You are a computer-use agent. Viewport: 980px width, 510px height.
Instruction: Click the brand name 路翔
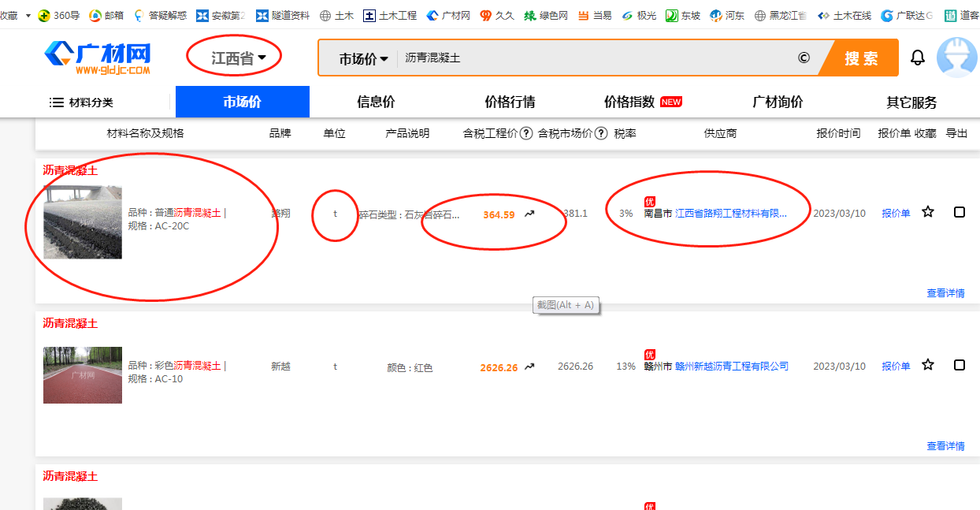[280, 213]
